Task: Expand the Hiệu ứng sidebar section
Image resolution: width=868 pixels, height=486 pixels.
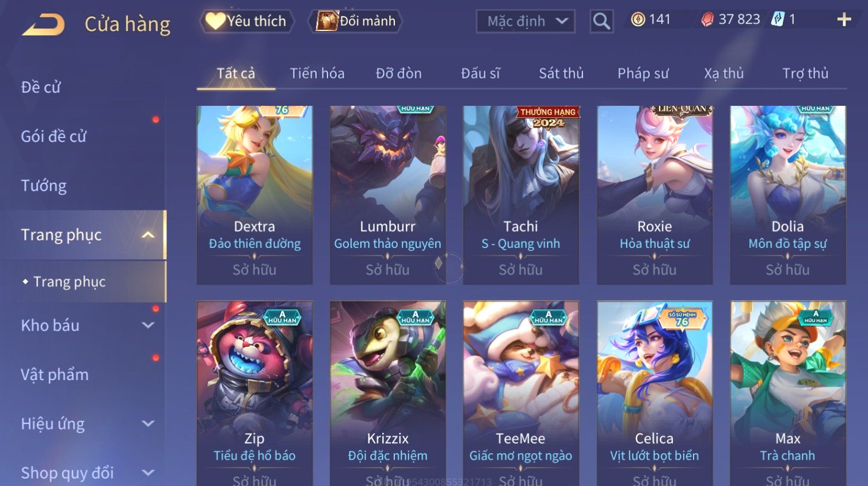Action: click(x=148, y=424)
